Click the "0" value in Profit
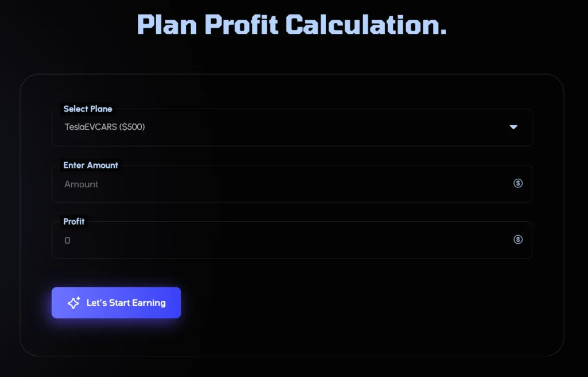The width and height of the screenshot is (588, 377). click(67, 241)
